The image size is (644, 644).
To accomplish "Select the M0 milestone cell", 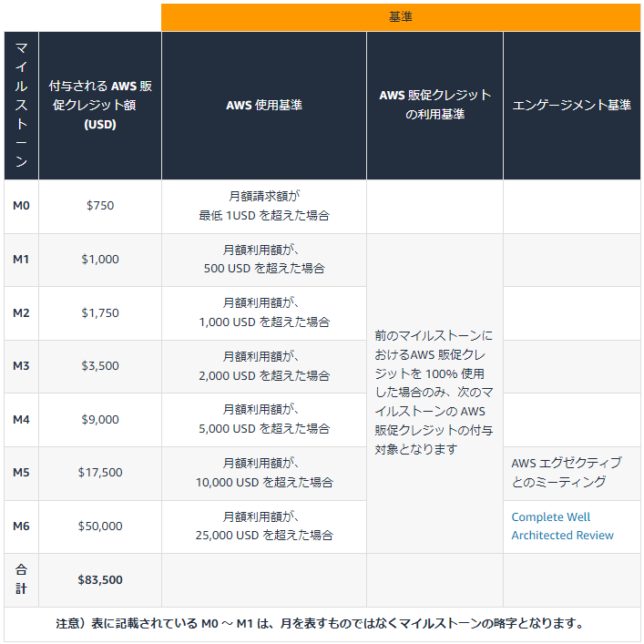I will [21, 206].
